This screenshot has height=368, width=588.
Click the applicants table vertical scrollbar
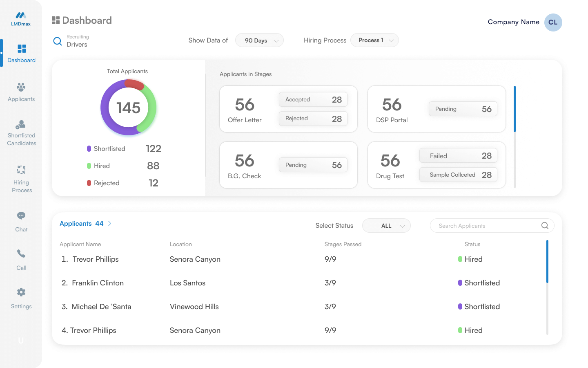(x=547, y=262)
